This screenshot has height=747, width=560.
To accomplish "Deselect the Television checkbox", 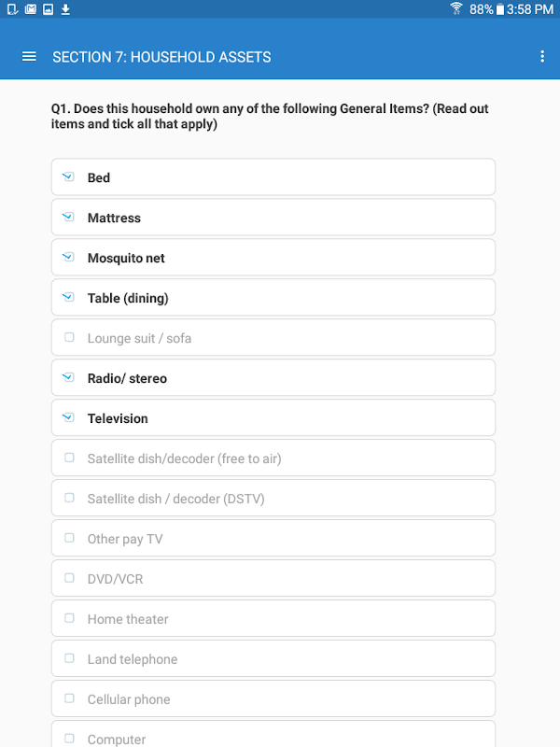I will 68,418.
